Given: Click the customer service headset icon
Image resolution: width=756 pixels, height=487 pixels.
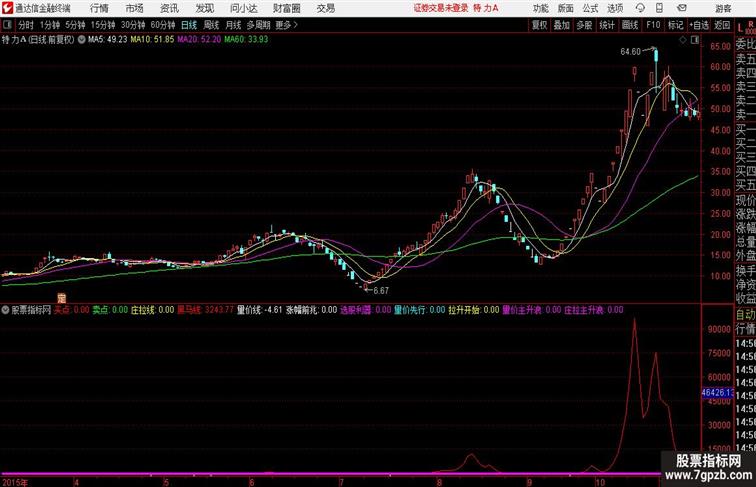Looking at the screenshot, I should [x=640, y=8].
